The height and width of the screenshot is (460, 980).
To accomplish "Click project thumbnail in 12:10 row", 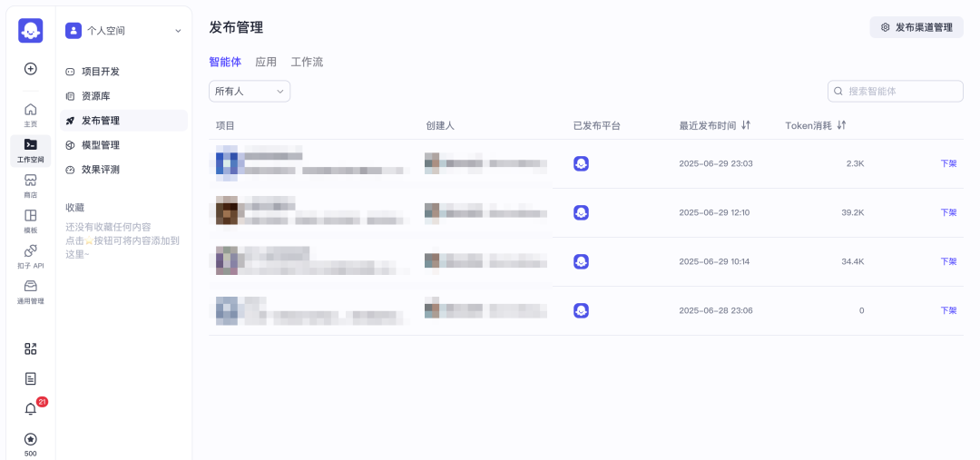I will coord(227,210).
